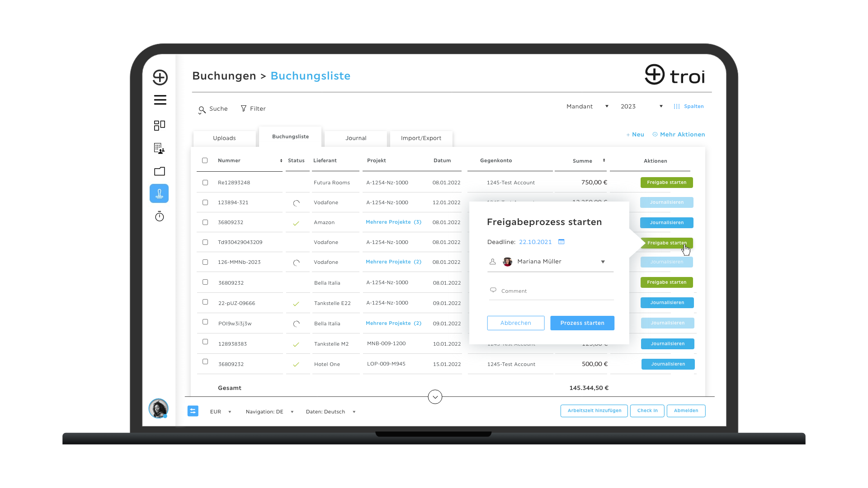Expand the year 2023 dropdown selector
Viewport: 868px width, 488px height.
[660, 106]
